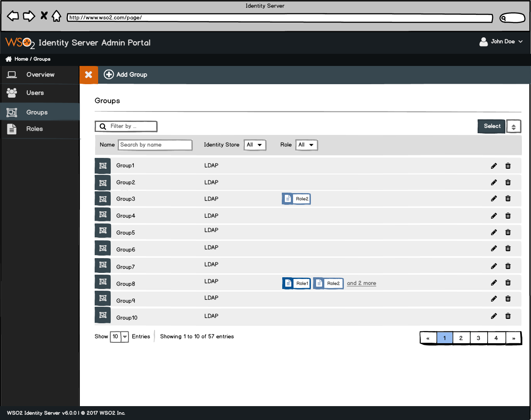Delete Group5 with trash icon
531x420 pixels.
coord(508,232)
